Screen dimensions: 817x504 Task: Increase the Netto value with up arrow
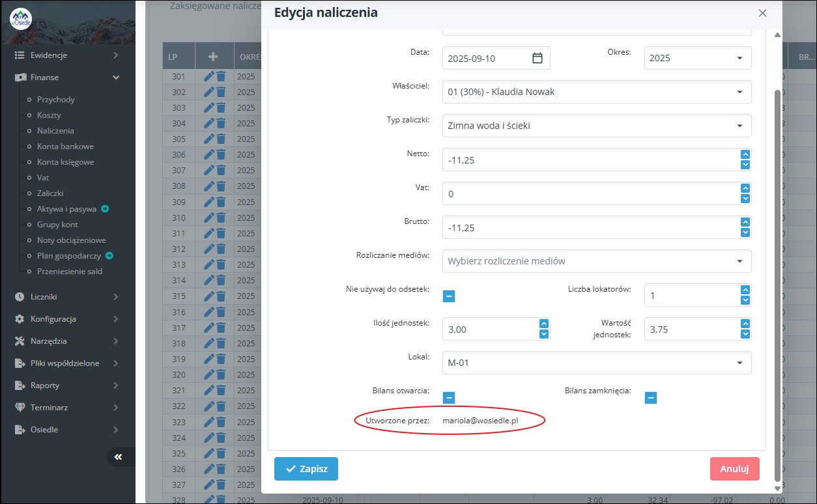(745, 154)
